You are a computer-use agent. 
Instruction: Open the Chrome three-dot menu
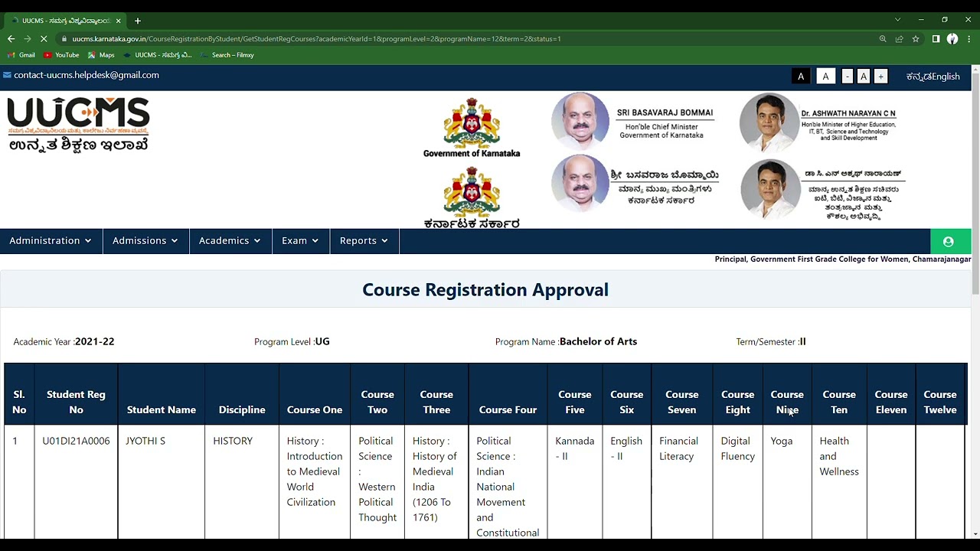click(x=969, y=39)
